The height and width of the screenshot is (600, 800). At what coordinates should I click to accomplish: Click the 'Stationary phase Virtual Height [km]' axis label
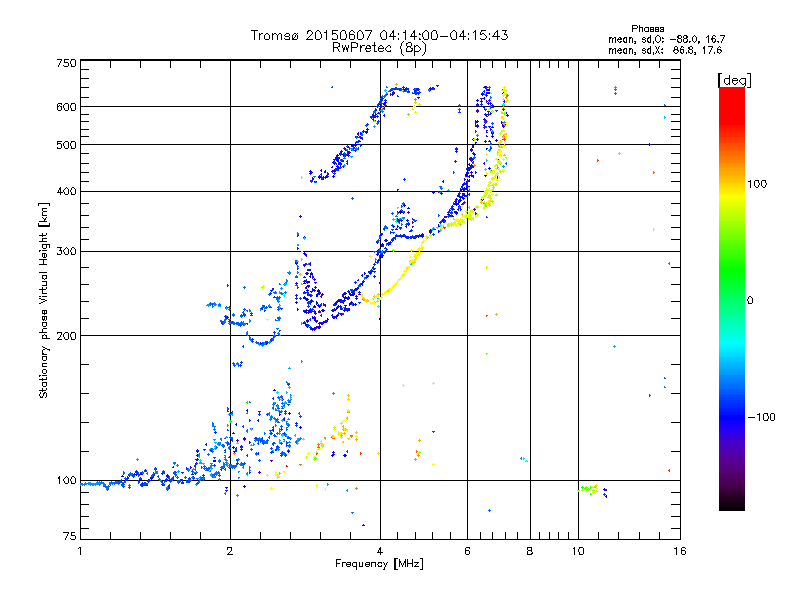(x=44, y=300)
